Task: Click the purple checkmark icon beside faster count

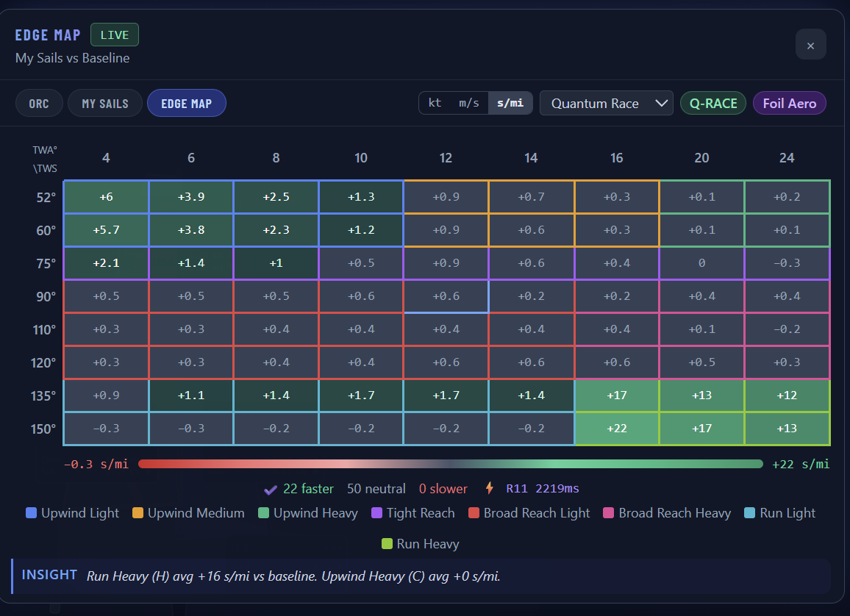Action: coord(270,489)
